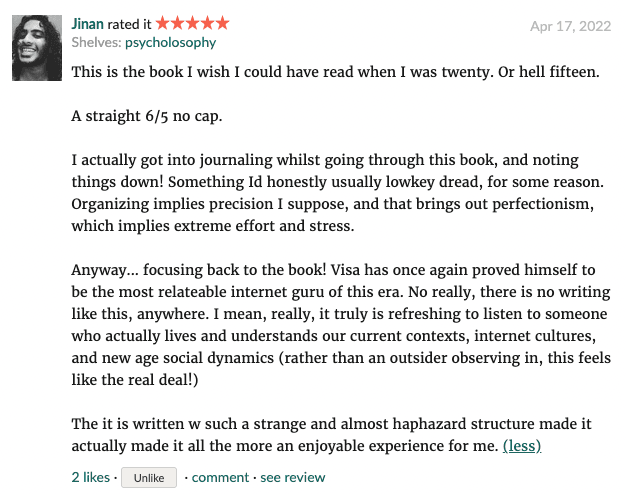The height and width of the screenshot is (494, 626).
Task: Select the third star of the rating
Action: tap(193, 22)
